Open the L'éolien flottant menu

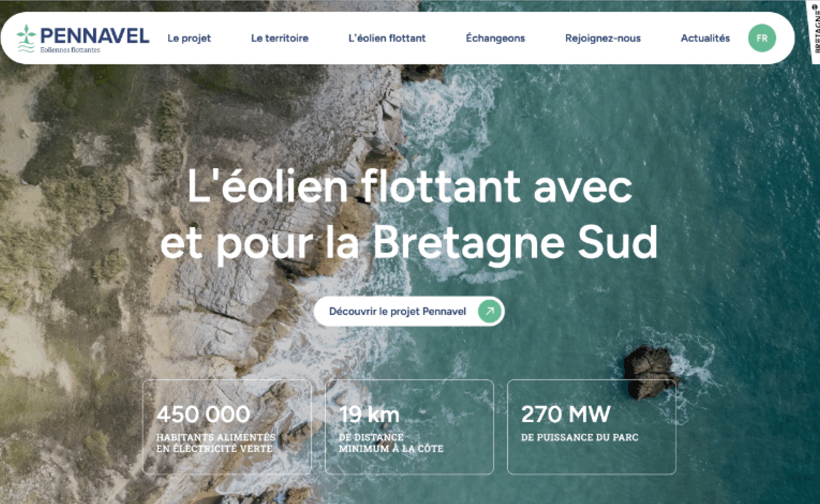387,38
